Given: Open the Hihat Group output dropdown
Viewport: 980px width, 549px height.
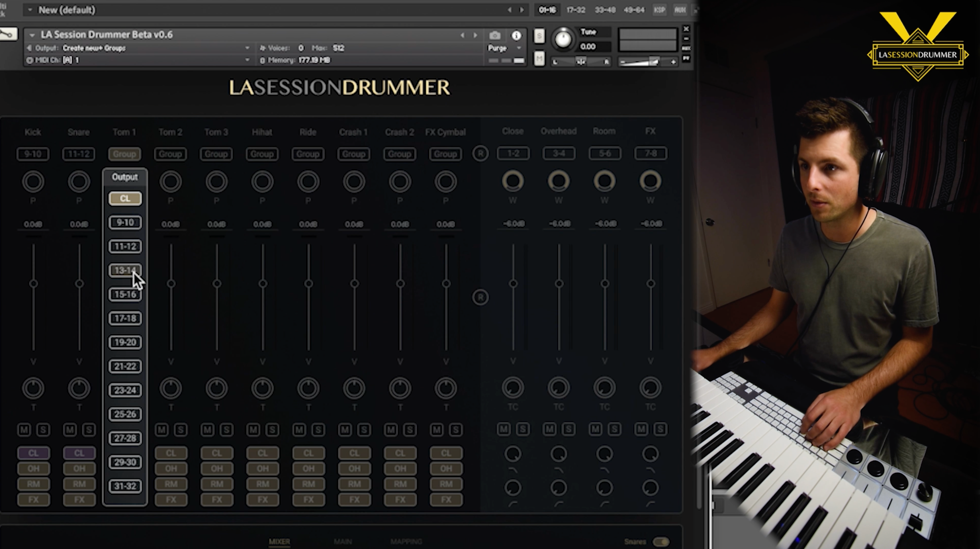Looking at the screenshot, I should pyautogui.click(x=262, y=154).
